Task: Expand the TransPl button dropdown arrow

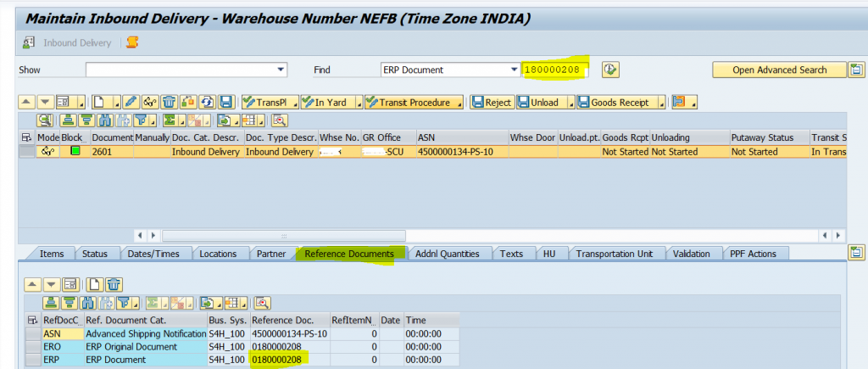Action: tap(295, 103)
